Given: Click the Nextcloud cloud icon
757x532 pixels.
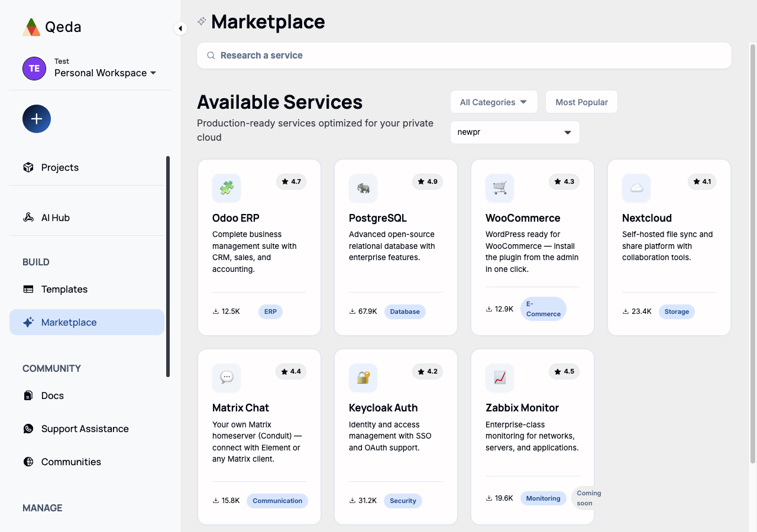Looking at the screenshot, I should pos(636,188).
